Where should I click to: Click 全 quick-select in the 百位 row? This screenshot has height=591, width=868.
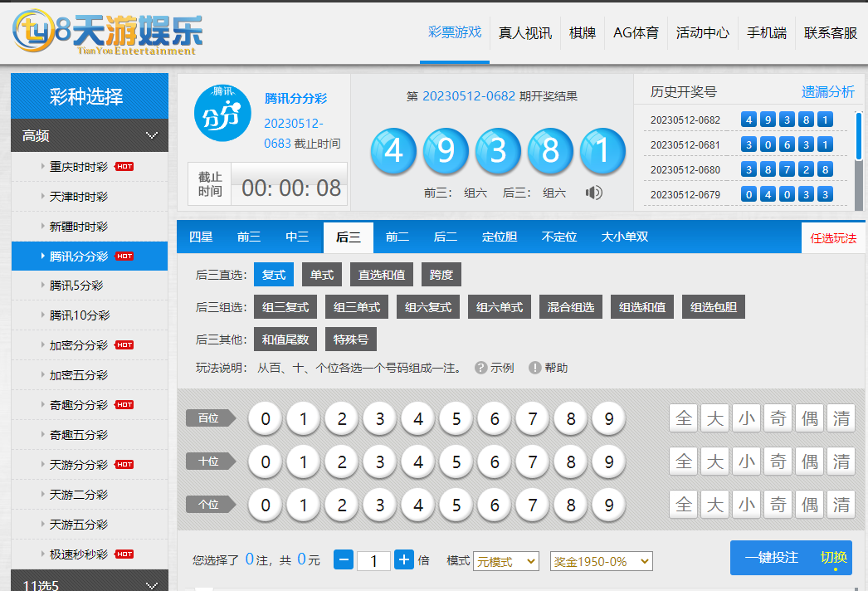pyautogui.click(x=684, y=418)
